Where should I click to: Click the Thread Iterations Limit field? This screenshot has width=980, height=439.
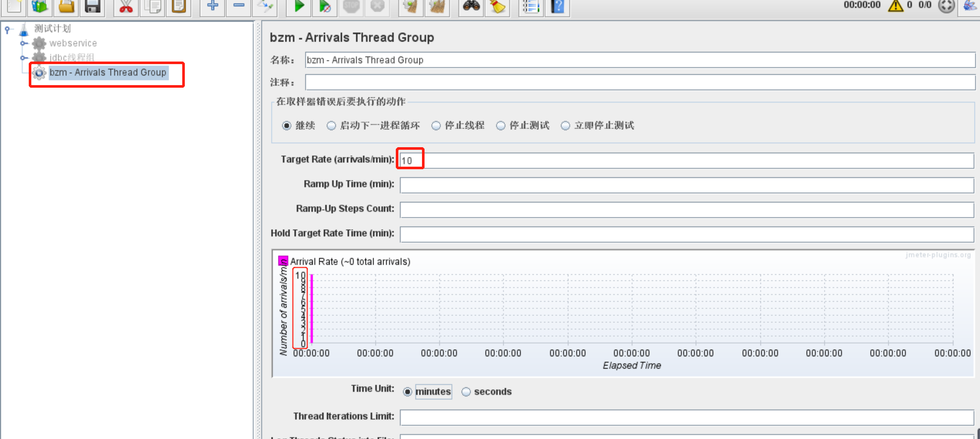pos(686,417)
